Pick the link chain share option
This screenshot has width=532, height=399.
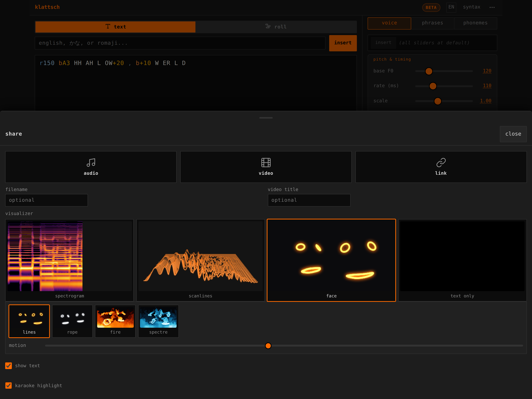(441, 167)
